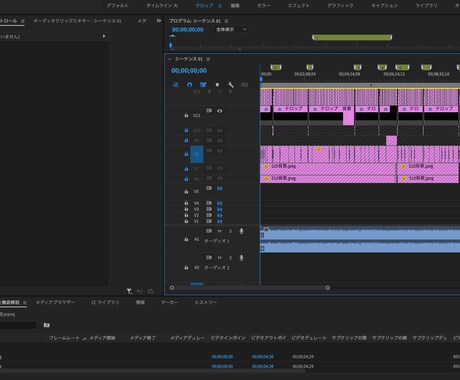Hide track V5 using its eye icon
Image resolution: width=460 pixels, height=380 pixels.
click(220, 188)
